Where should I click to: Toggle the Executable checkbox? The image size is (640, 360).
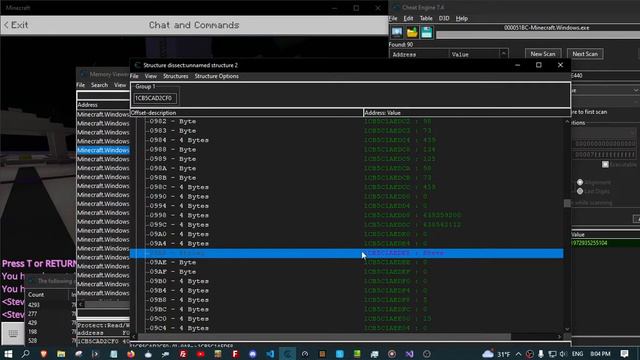pos(605,164)
